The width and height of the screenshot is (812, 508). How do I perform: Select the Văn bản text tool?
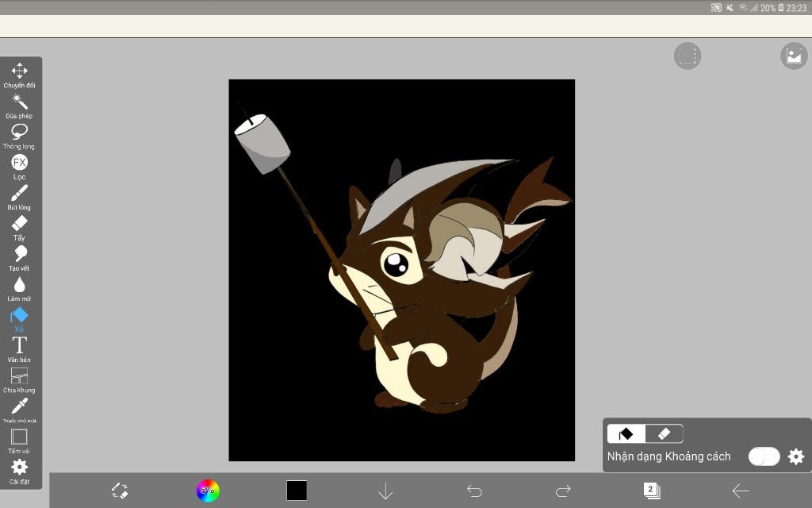point(19,349)
